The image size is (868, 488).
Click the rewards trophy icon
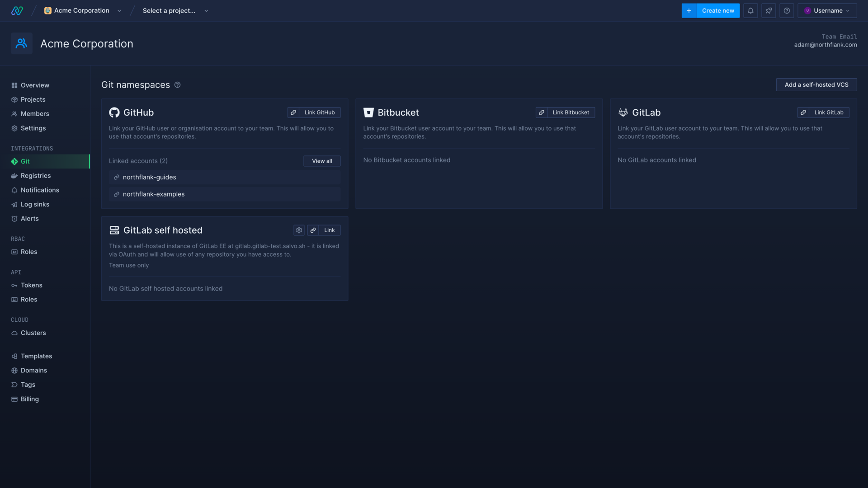tap(769, 10)
